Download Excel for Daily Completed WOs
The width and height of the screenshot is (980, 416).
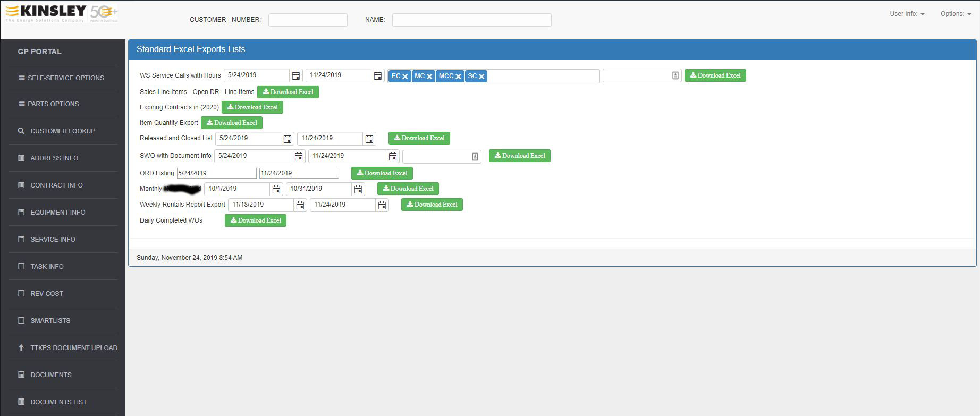click(256, 220)
